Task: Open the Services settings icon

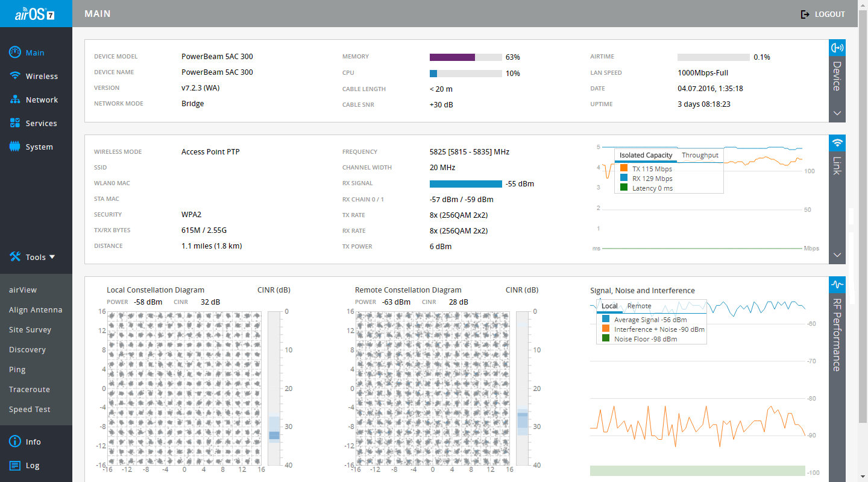Action: click(x=15, y=123)
